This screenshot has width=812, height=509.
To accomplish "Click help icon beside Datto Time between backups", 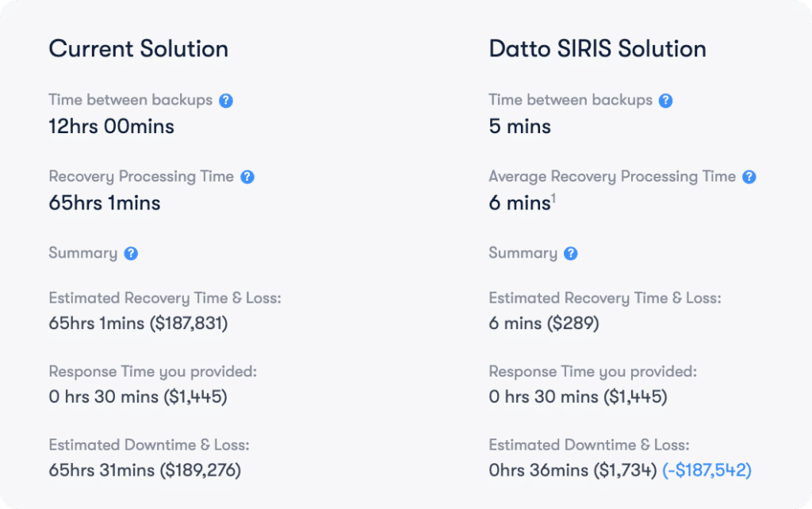I will tap(665, 101).
